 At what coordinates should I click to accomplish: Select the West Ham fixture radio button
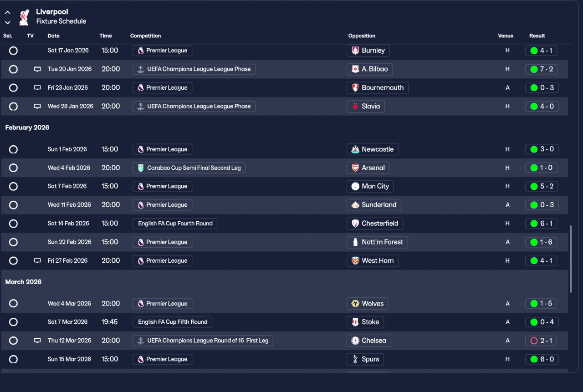coord(13,261)
